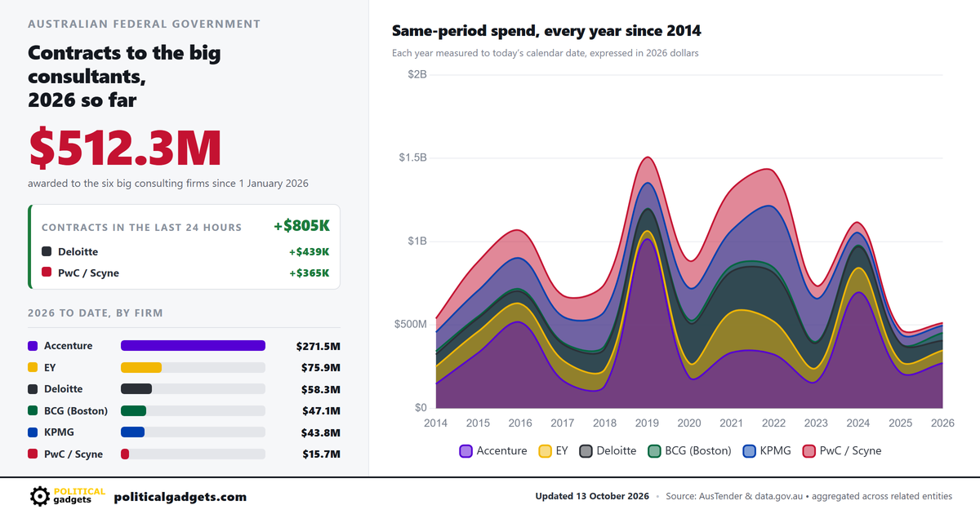Click the 2014 label on the x-axis
This screenshot has width=980, height=514.
436,423
